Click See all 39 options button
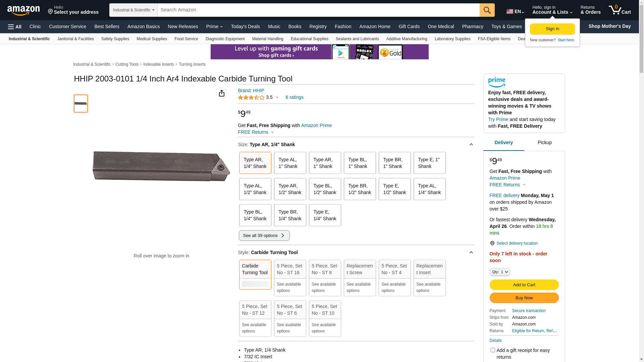 coord(264,235)
